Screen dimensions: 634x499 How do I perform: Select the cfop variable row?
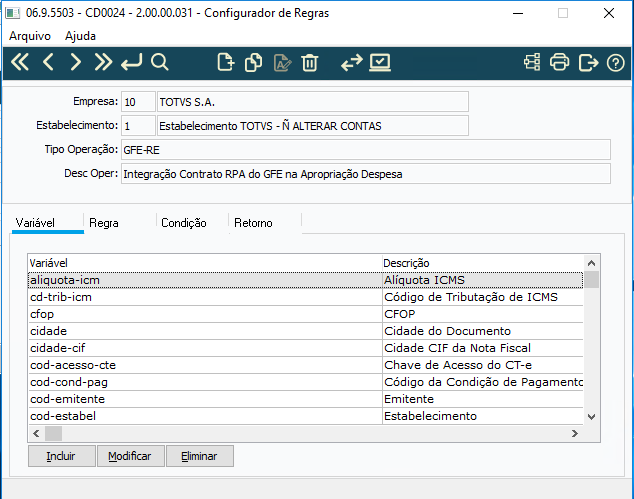click(305, 314)
